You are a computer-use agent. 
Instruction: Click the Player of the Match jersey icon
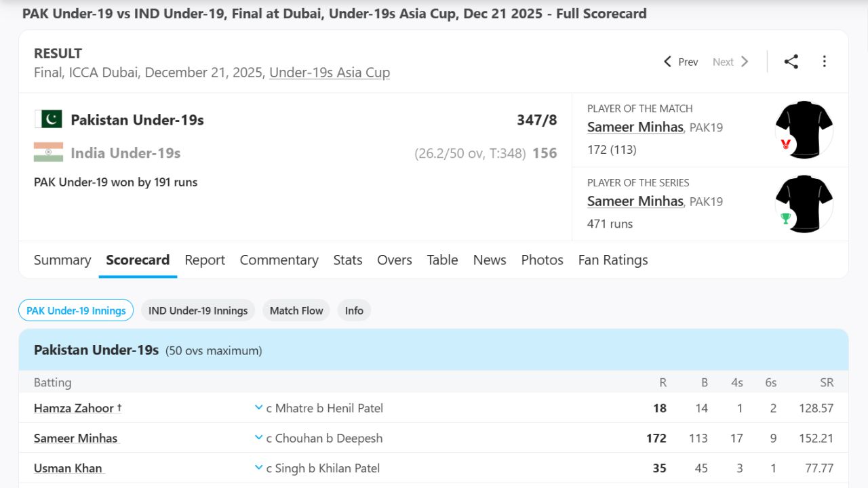coord(804,129)
